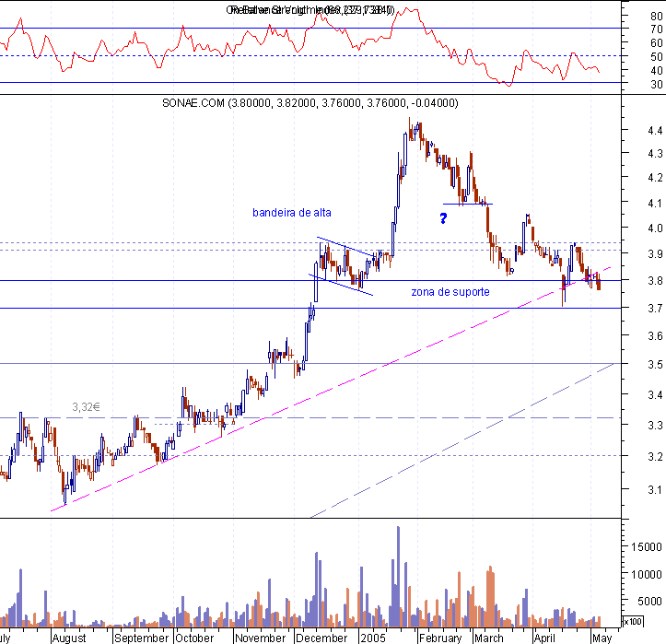Click the 10000 volume axis value

click(647, 574)
